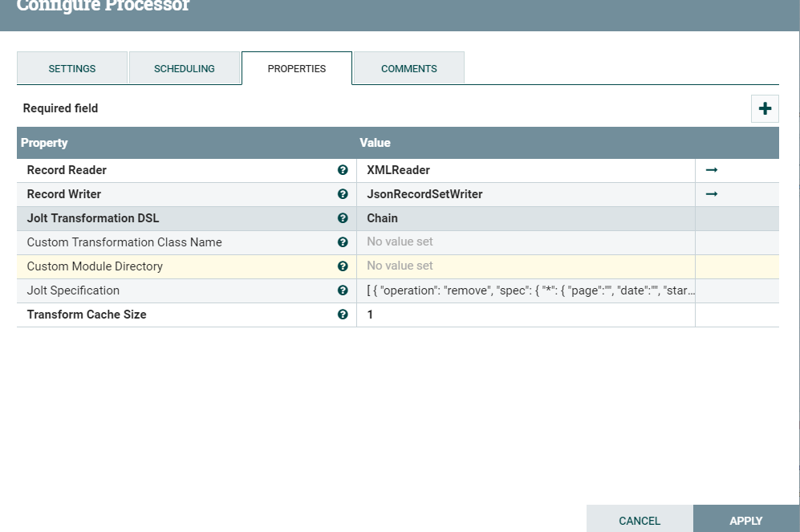Select Jolt Transformation DSL property name
800x532 pixels.
(x=93, y=218)
